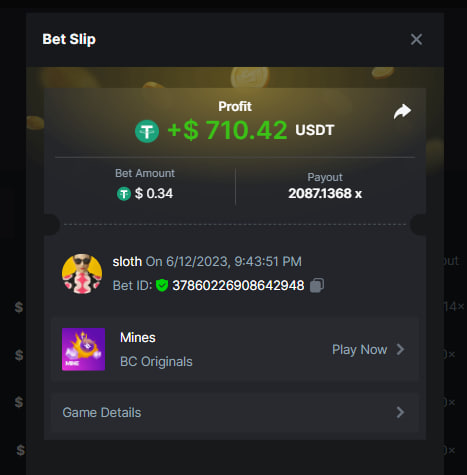Click the chevron next to Play Now

(x=400, y=349)
